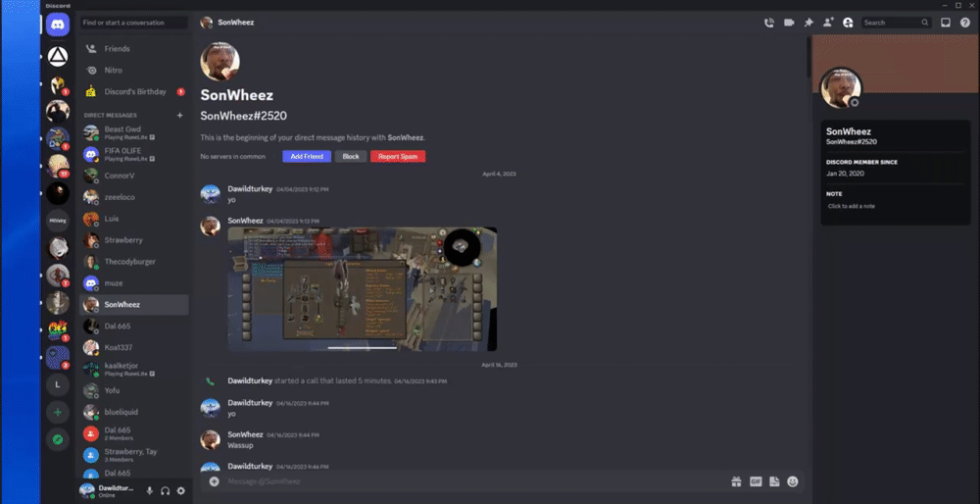Screen dimensions: 980x504
Task: Open Beast Gwd conversation
Action: [x=134, y=132]
